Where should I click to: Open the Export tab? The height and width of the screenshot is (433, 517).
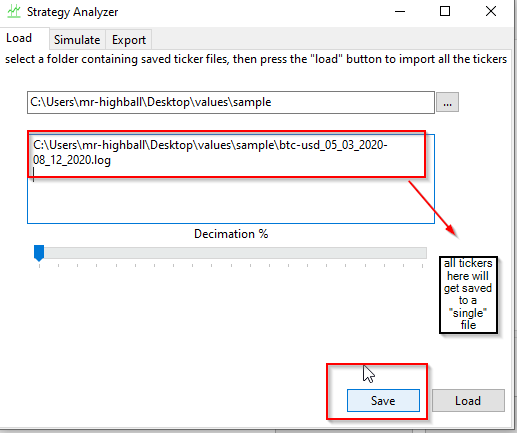point(129,40)
